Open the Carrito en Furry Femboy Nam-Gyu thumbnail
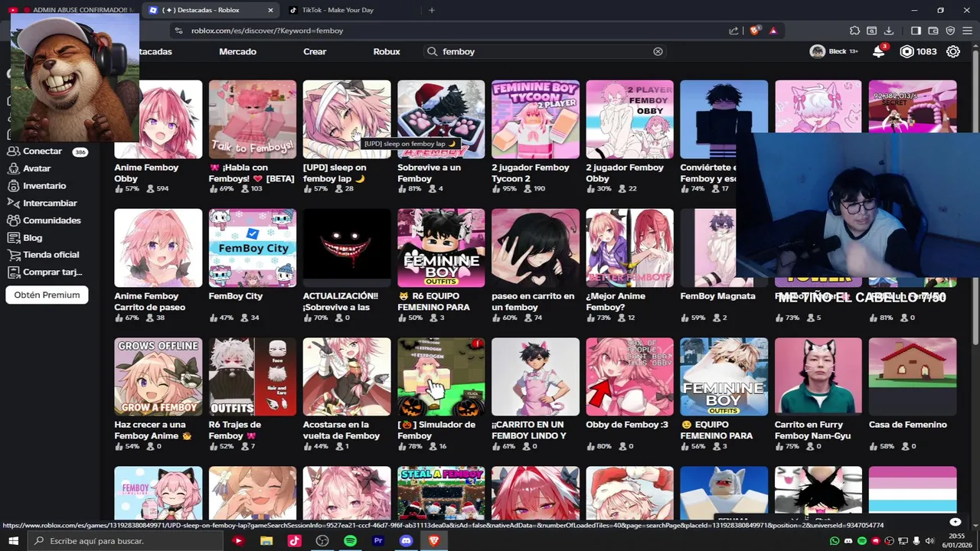 818,377
